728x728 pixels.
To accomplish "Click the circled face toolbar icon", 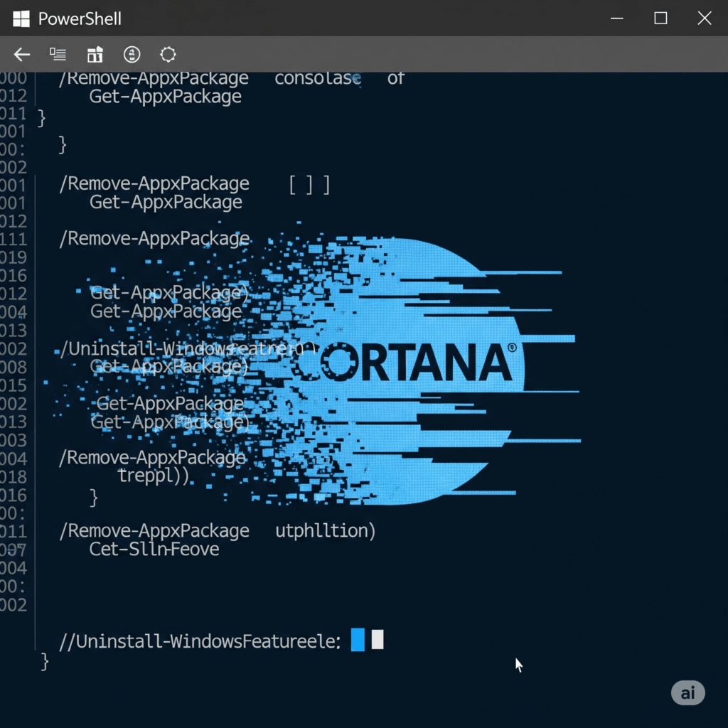I will pos(132,54).
